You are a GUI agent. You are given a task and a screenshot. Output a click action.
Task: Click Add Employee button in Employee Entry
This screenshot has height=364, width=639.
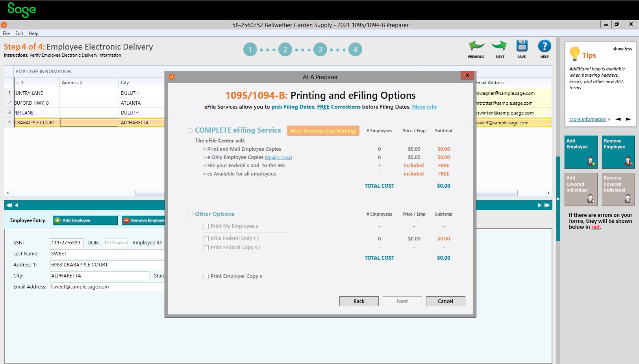[x=85, y=220]
